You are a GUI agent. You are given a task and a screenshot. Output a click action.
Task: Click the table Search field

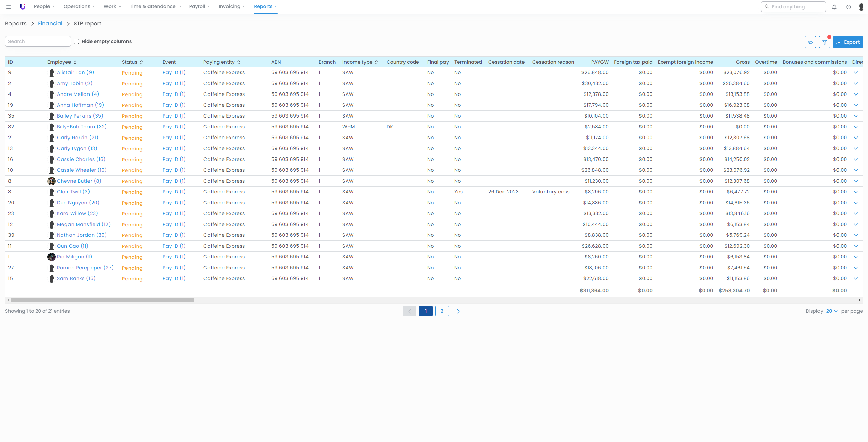click(38, 41)
